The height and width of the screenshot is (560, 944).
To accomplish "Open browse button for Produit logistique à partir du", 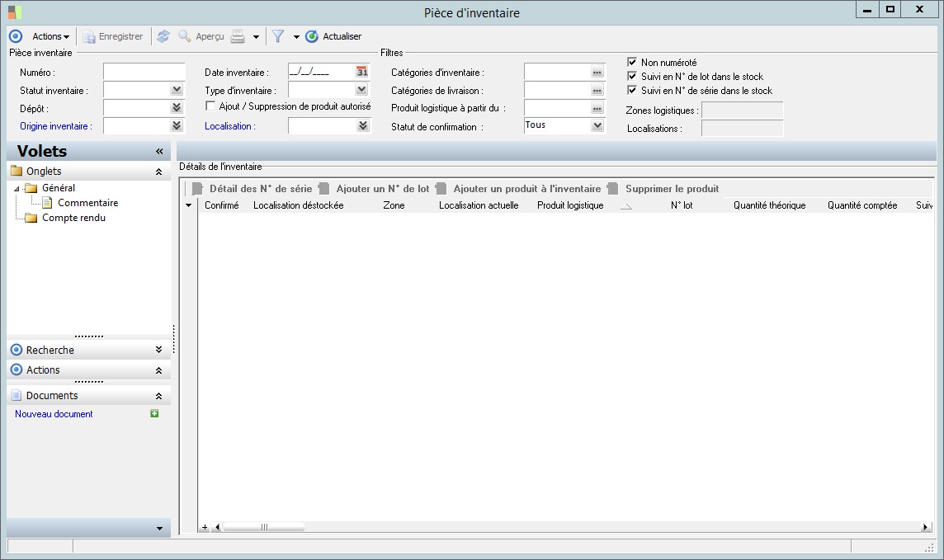I will coord(597,109).
